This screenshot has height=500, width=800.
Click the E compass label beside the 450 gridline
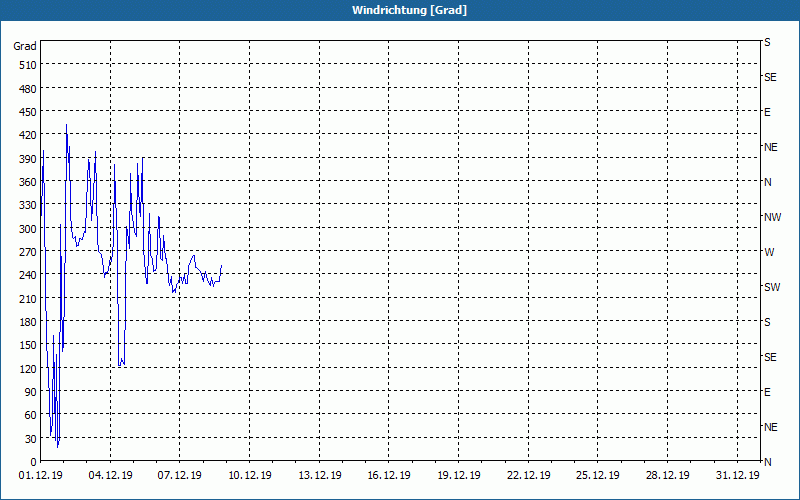(767, 112)
